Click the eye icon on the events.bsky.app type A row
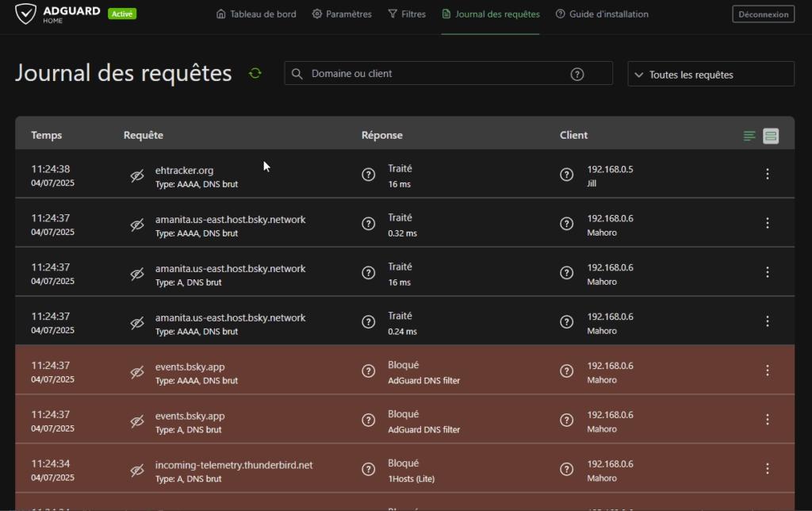The image size is (812, 511). [137, 421]
